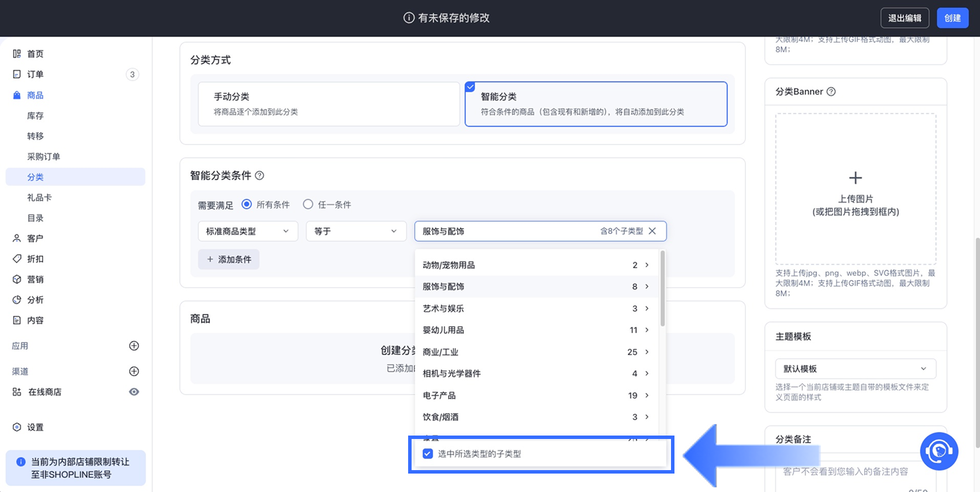Click help icon next to 分类Banner

point(831,92)
